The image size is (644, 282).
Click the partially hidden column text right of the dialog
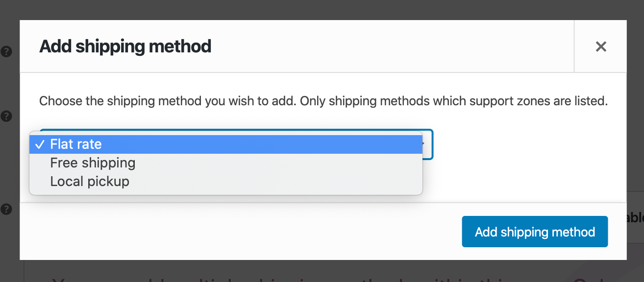click(635, 218)
